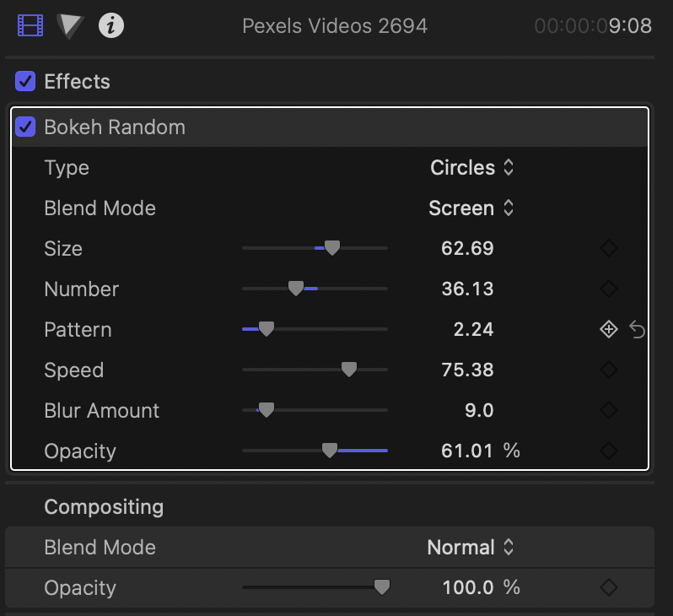Screen dimensions: 673x616
Task: Click the Type parameter label
Action: (67, 168)
